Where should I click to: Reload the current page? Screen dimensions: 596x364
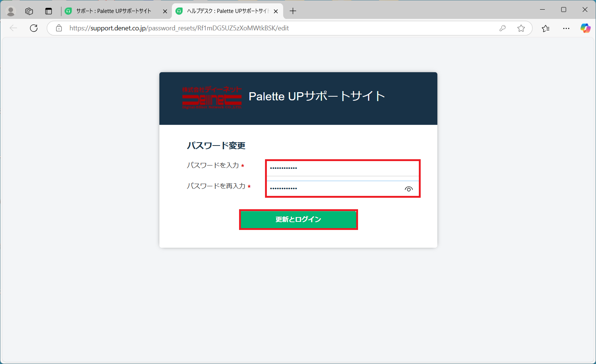34,28
